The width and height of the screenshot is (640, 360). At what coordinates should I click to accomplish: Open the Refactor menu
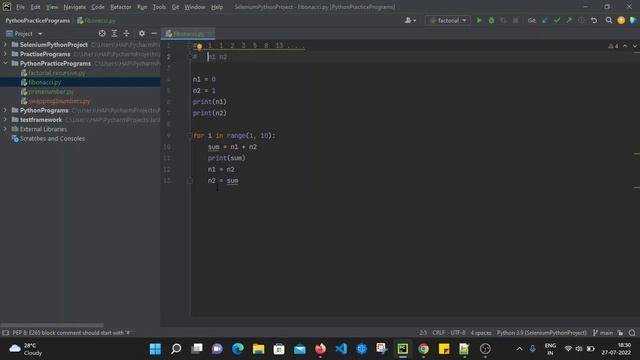click(121, 7)
